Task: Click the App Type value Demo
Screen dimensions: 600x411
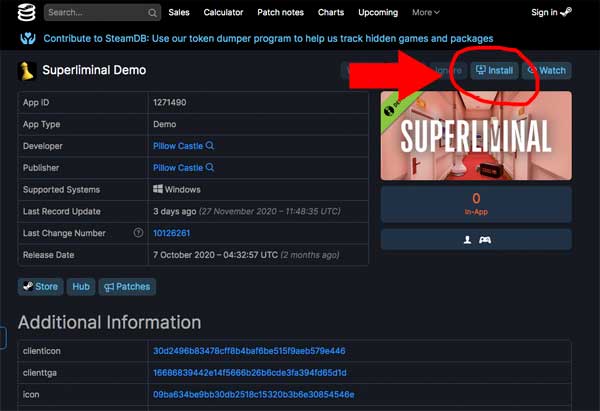Action: 165,124
